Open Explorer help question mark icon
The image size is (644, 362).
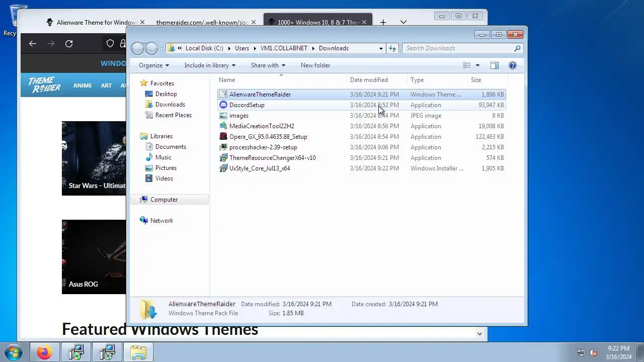513,65
